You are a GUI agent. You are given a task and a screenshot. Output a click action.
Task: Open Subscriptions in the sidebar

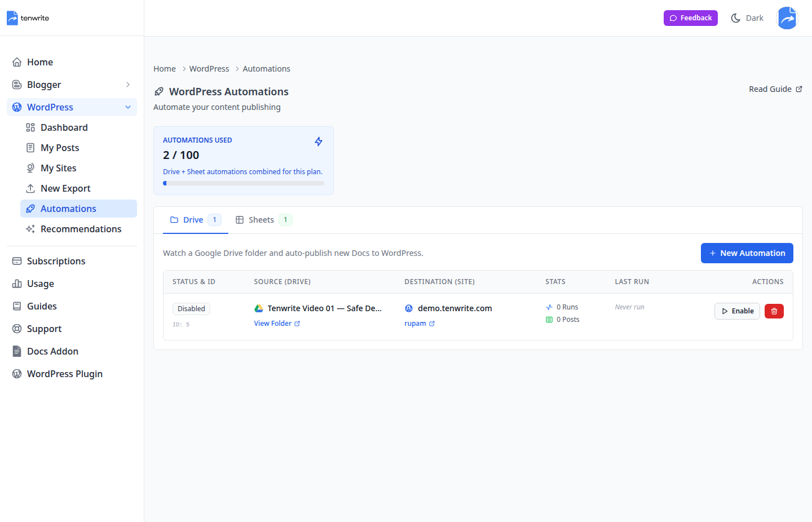[72, 261]
